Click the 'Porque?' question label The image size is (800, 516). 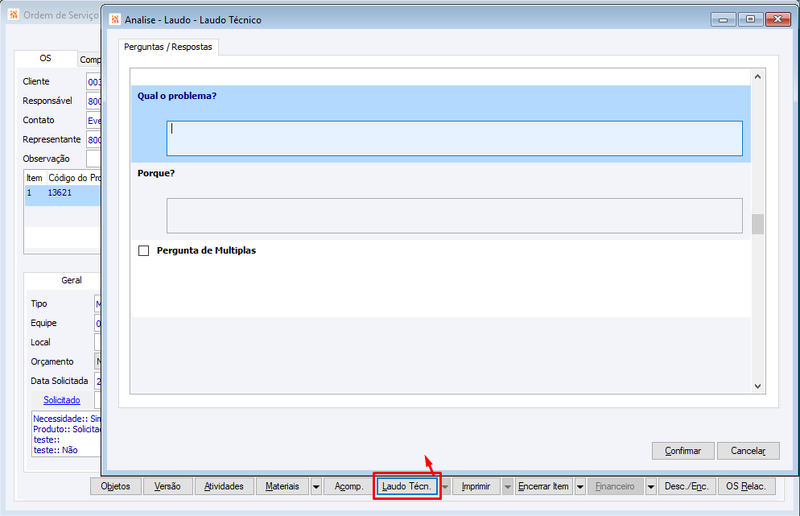click(156, 174)
